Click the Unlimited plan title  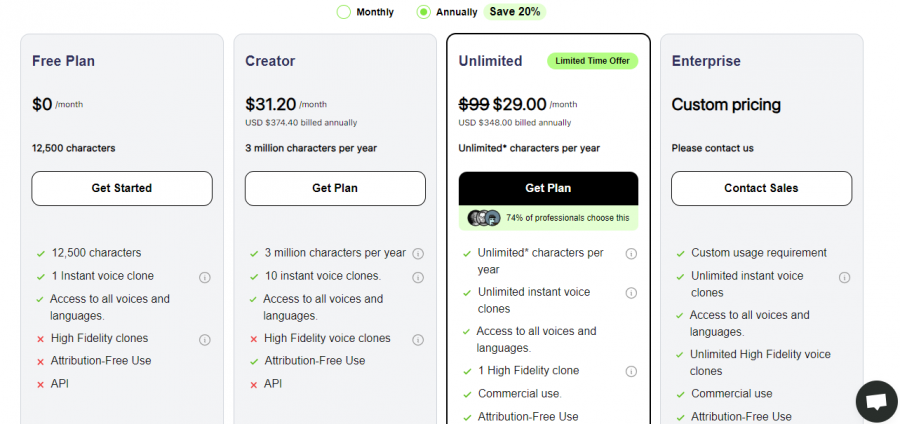click(x=490, y=61)
